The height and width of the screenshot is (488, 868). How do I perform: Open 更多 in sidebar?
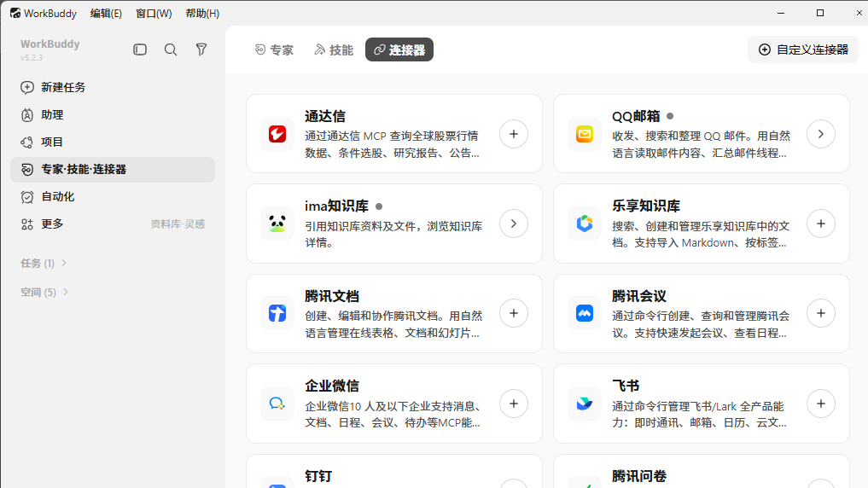click(x=113, y=224)
